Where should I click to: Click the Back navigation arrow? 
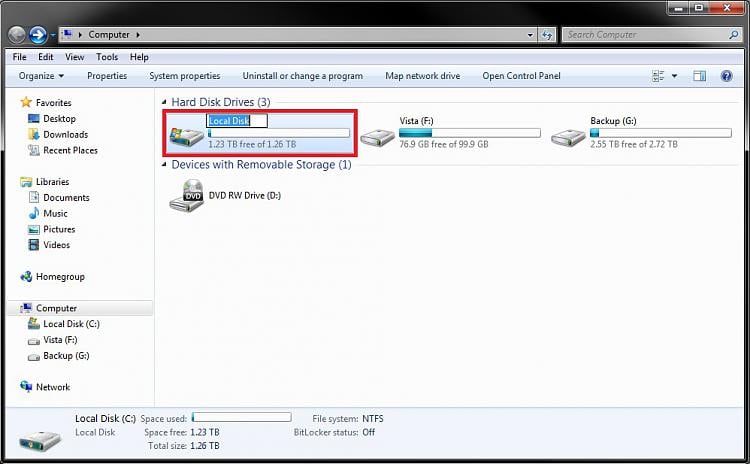tap(17, 34)
